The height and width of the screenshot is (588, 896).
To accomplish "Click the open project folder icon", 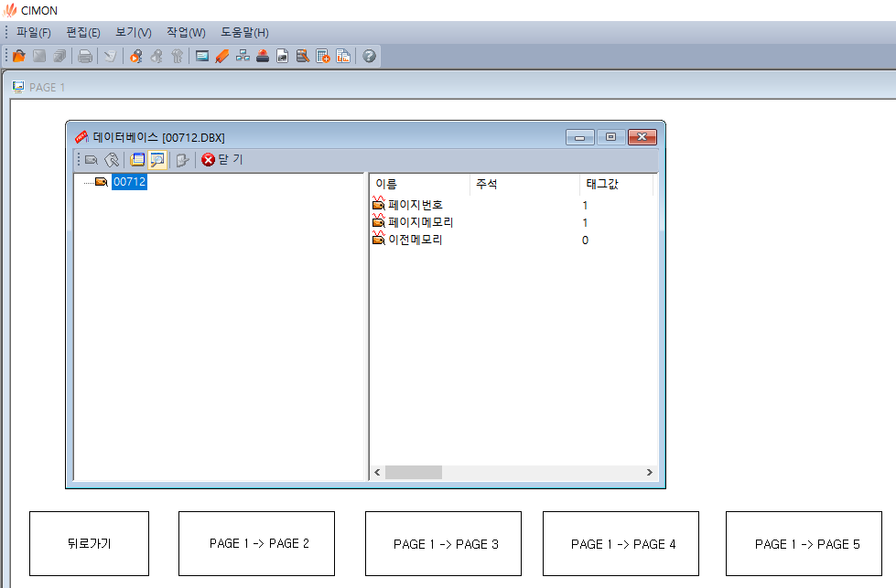I will coord(18,57).
